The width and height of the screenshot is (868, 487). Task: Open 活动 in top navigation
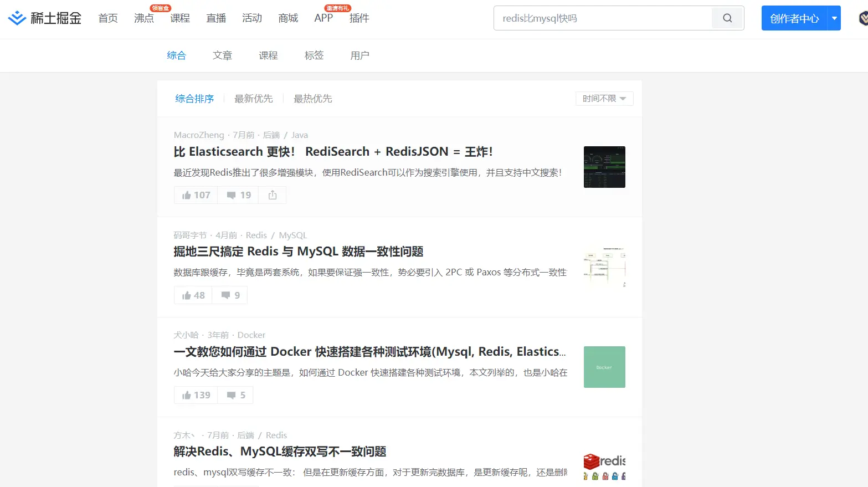(252, 18)
